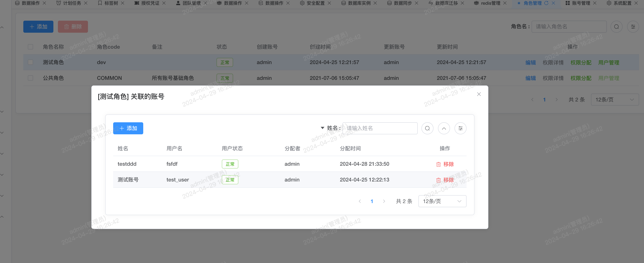Click 编辑 for 测试角色
The width and height of the screenshot is (644, 263).
530,63
